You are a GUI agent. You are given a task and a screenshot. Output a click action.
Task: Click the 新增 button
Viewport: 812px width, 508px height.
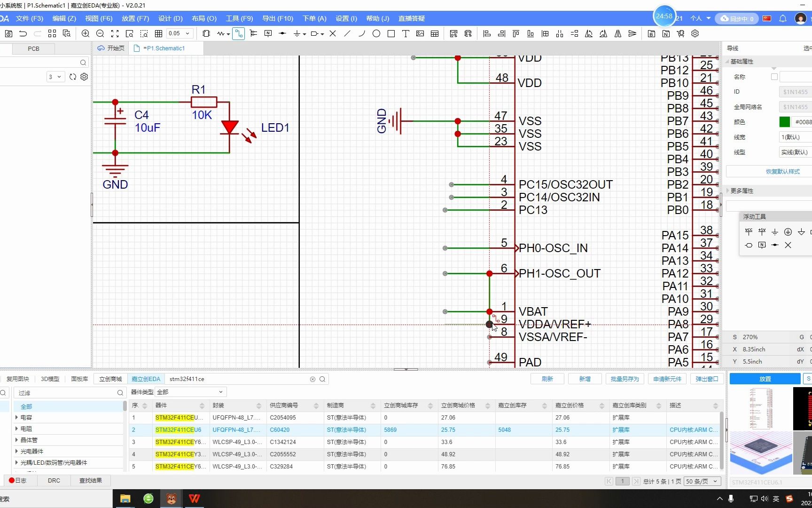[x=585, y=379]
